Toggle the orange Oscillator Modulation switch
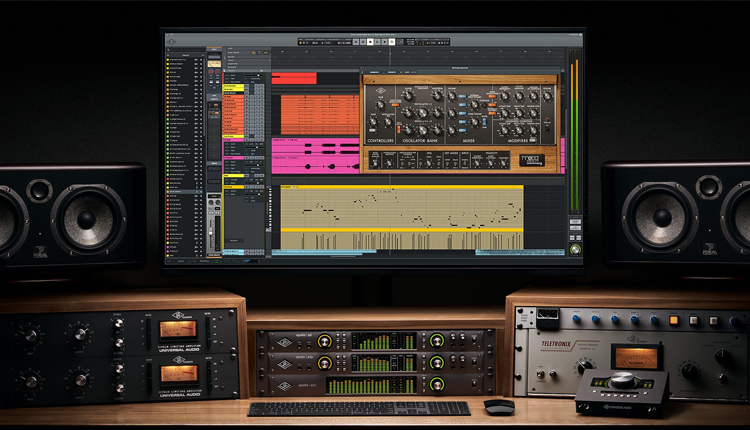Screen dimensions: 750x430 coord(396,105)
